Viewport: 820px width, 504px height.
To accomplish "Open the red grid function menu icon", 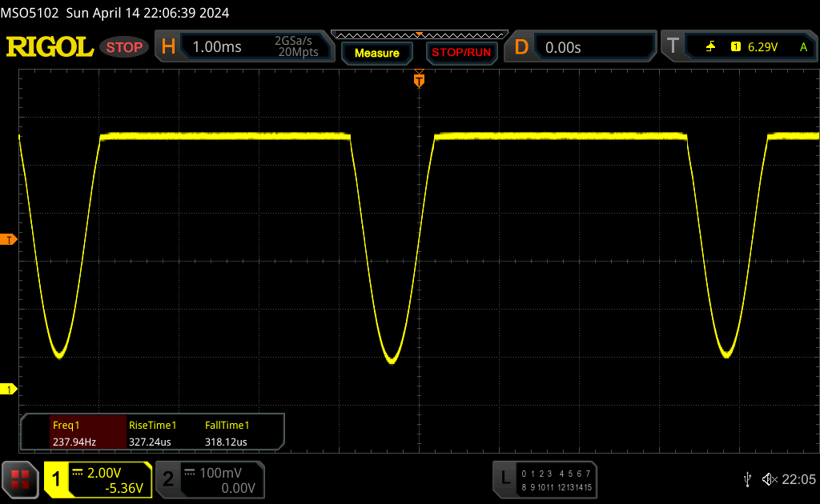I will click(x=20, y=479).
